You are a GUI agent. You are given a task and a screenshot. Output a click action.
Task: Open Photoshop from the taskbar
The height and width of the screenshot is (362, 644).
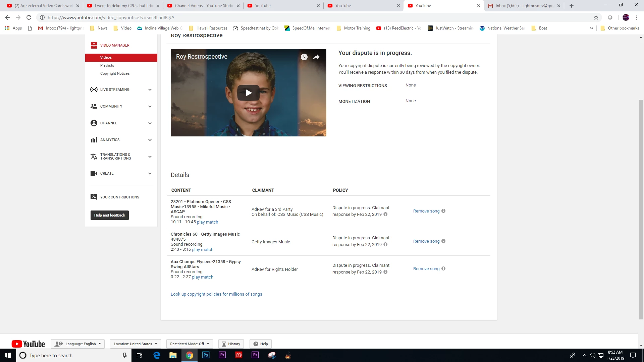pos(206,355)
